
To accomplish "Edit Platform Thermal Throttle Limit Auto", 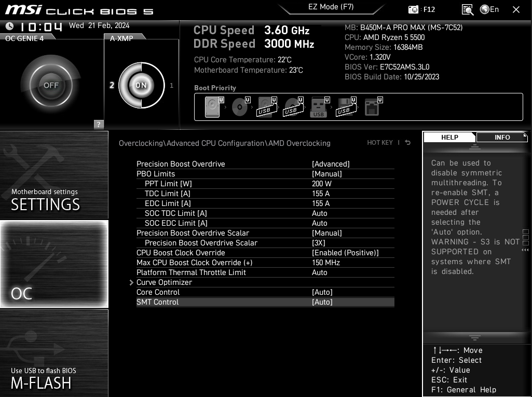I will (x=320, y=272).
